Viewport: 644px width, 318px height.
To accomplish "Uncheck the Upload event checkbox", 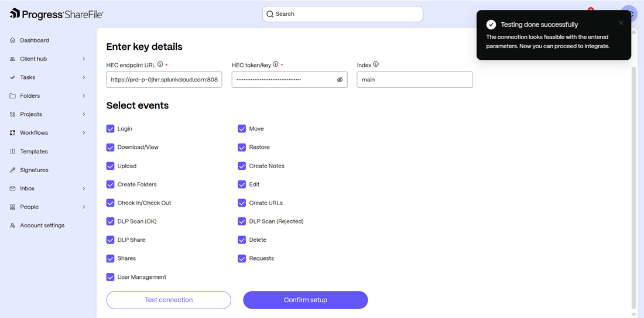I will [110, 166].
